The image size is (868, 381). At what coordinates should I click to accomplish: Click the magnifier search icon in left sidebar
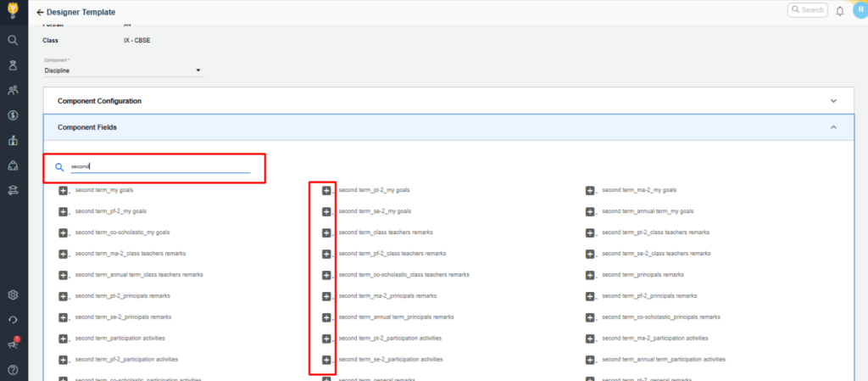13,40
